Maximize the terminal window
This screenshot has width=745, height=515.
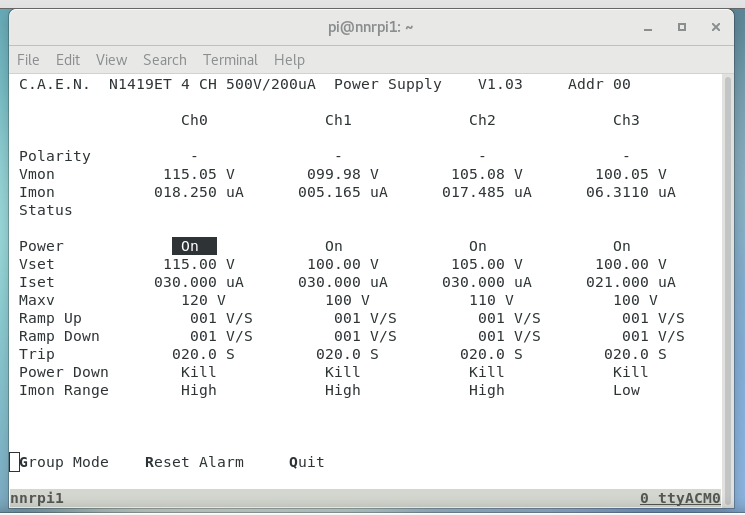pos(682,28)
